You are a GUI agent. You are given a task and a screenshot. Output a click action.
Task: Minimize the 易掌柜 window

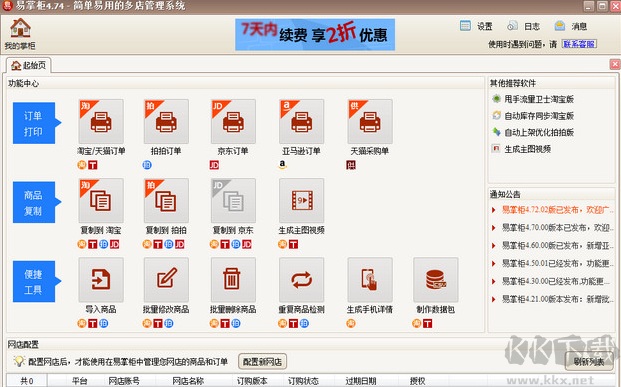click(x=589, y=6)
